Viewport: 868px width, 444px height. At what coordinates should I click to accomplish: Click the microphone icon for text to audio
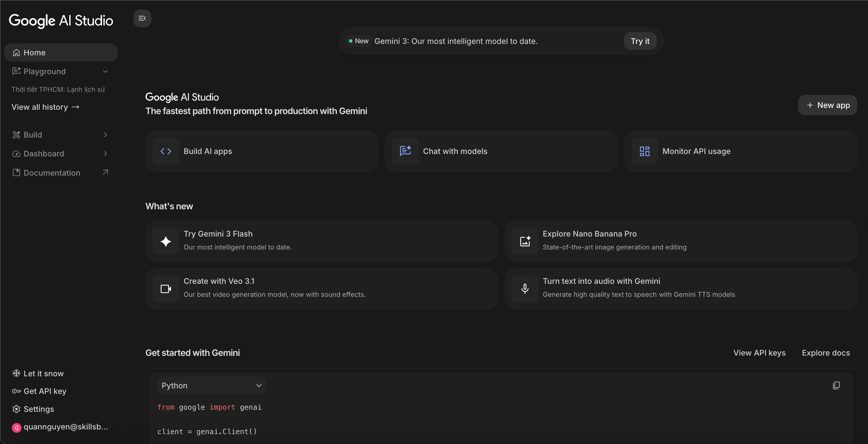coord(525,289)
